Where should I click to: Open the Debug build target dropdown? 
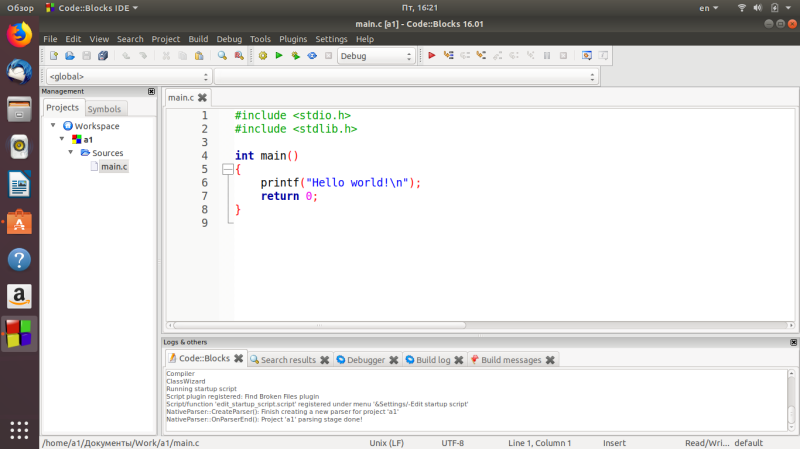pyautogui.click(x=376, y=56)
